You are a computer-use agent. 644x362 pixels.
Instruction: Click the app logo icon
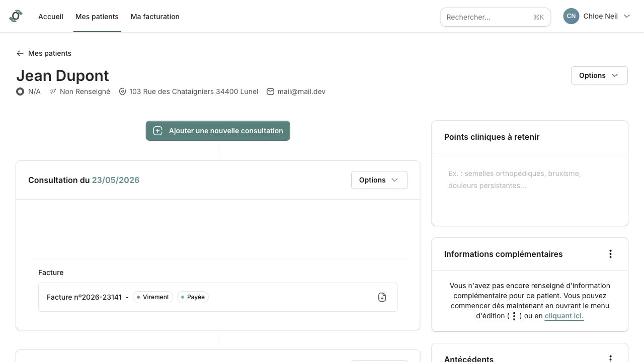pyautogui.click(x=16, y=16)
